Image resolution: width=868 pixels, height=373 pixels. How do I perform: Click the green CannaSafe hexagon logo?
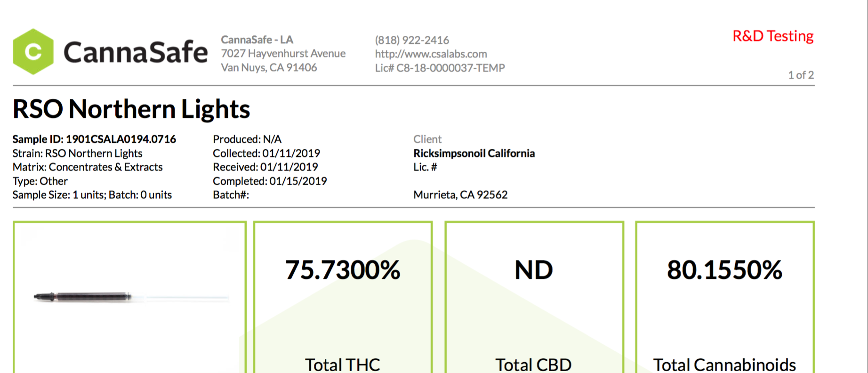click(x=33, y=52)
